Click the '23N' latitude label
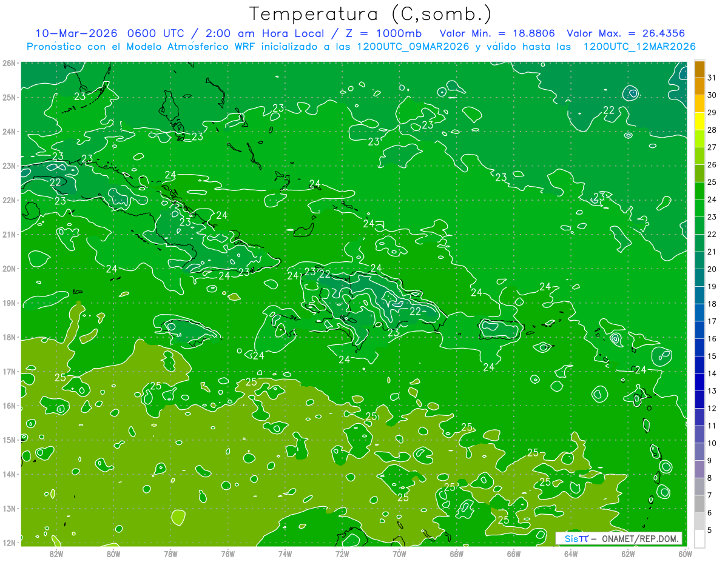 9,166
